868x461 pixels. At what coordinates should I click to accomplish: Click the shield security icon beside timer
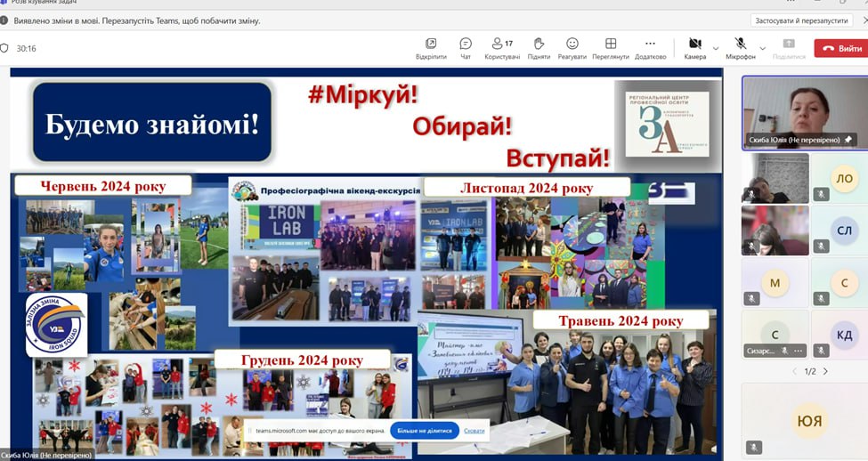coord(4,48)
